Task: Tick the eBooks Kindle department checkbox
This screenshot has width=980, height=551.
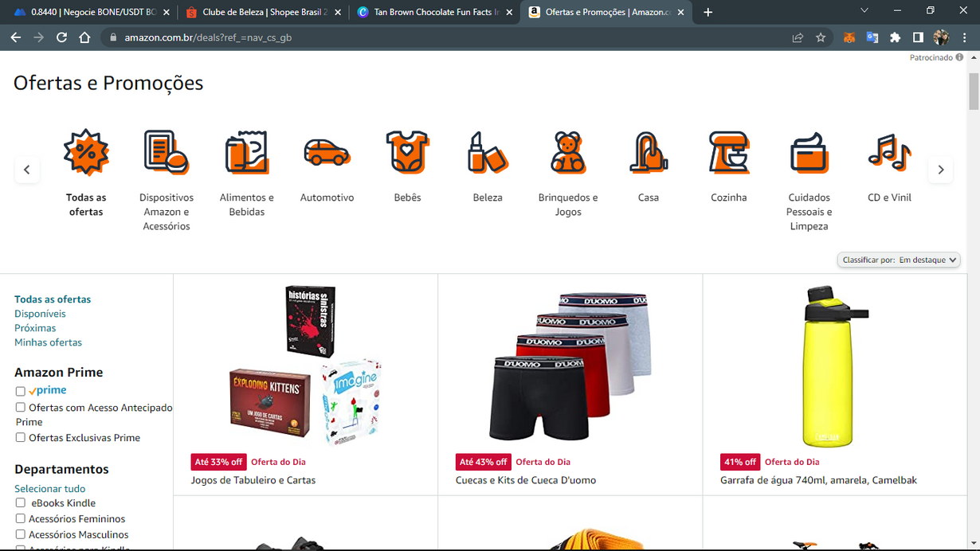Action: pos(21,503)
